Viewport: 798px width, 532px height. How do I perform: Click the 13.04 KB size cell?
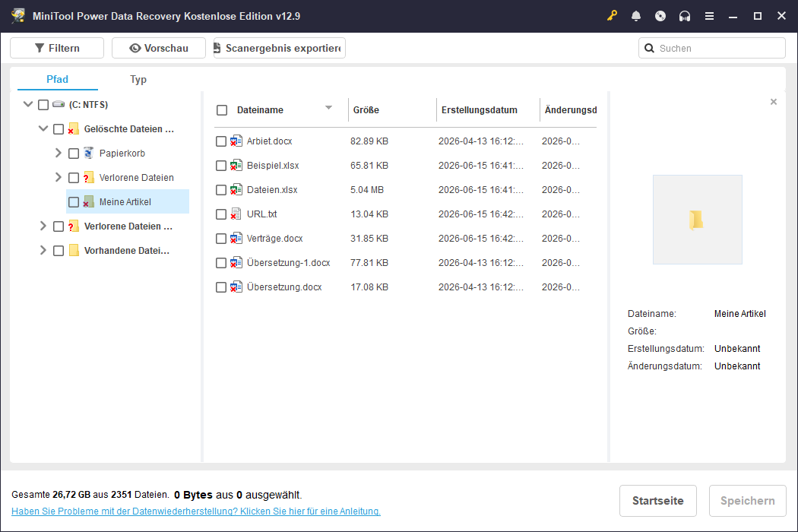[369, 214]
